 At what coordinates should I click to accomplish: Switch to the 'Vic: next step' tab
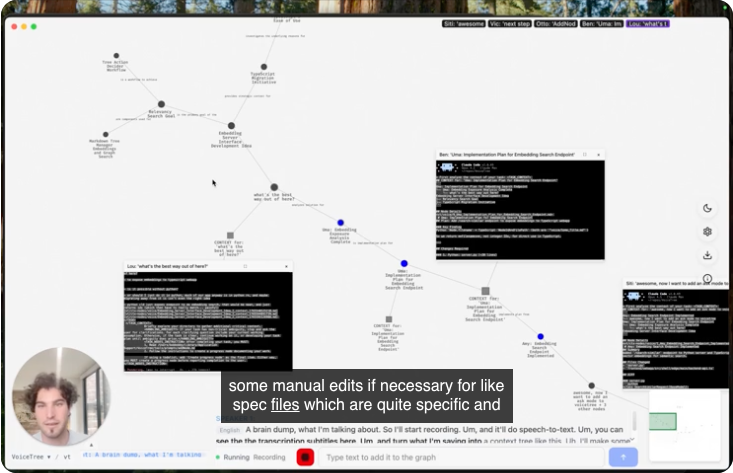tap(510, 24)
